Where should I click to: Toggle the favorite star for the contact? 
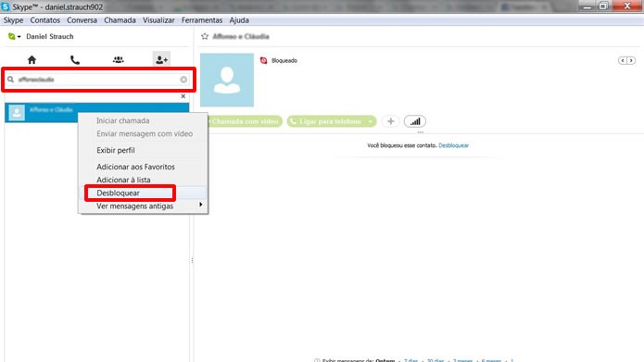tap(205, 36)
